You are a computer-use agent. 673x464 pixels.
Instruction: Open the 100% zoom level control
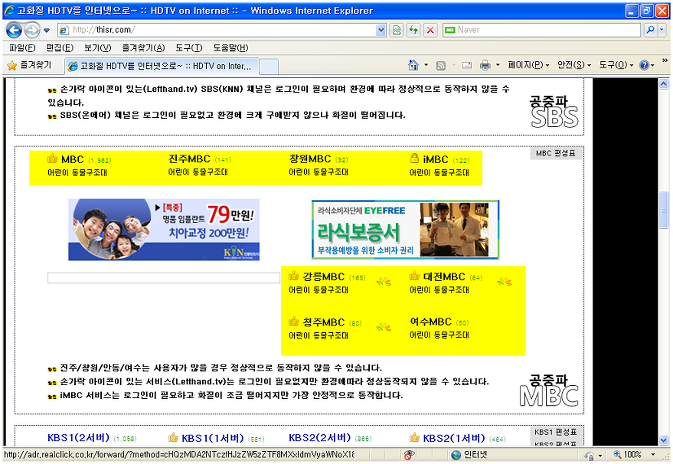coord(634,455)
